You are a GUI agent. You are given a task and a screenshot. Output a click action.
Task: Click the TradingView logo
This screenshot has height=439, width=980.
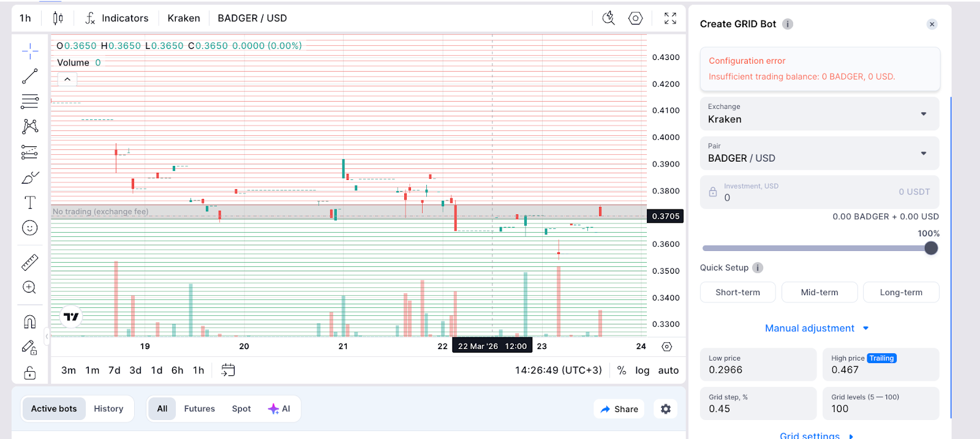(x=71, y=317)
